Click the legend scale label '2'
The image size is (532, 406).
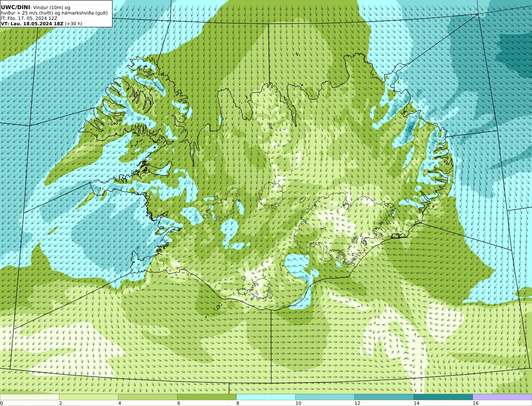tap(60, 403)
